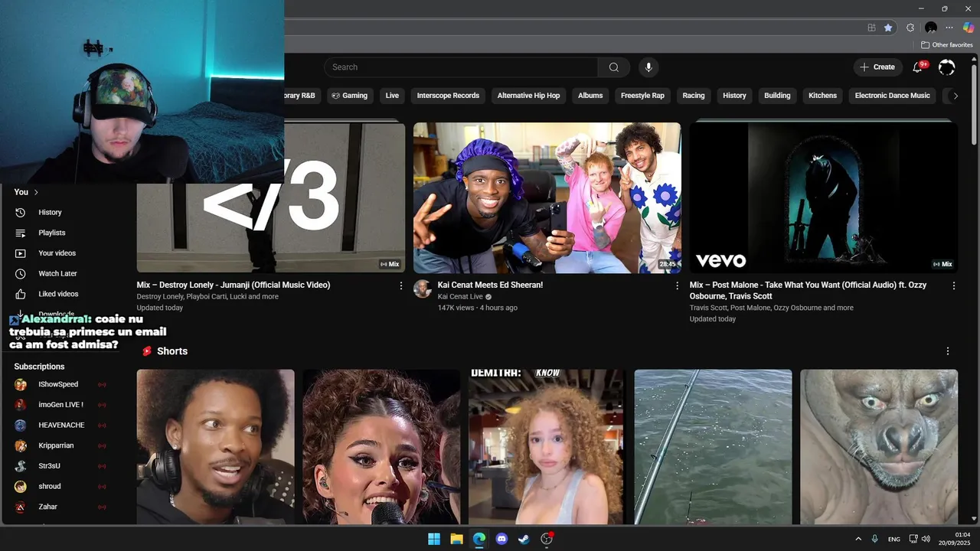Open the shroud subscription
The width and height of the screenshot is (980, 551).
[50, 486]
